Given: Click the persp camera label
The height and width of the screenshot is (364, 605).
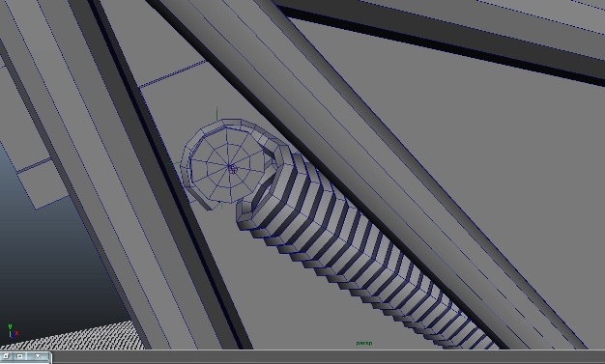Looking at the screenshot, I should [363, 343].
